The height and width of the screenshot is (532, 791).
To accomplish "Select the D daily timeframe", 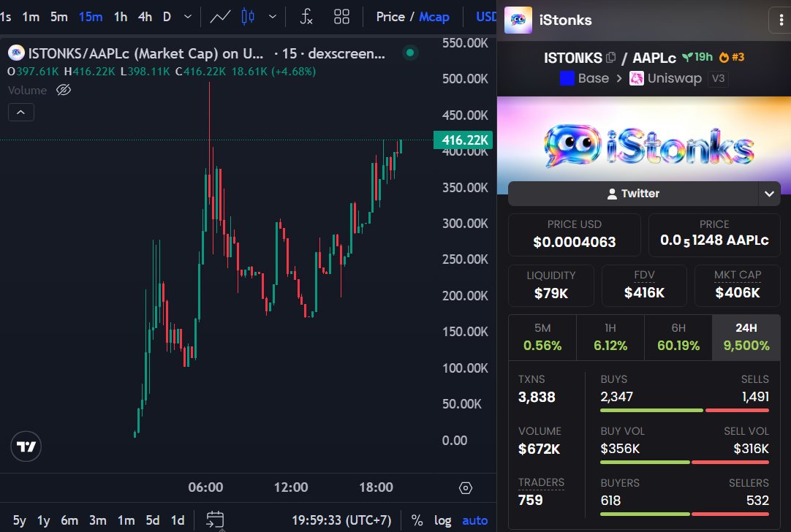I will pyautogui.click(x=167, y=17).
